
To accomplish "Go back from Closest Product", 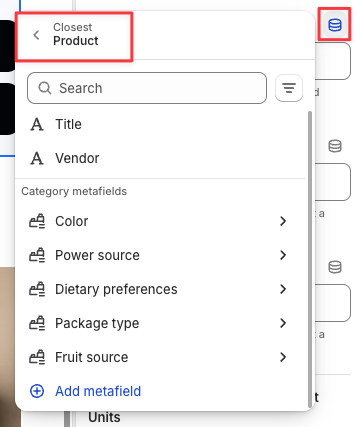I will click(36, 35).
